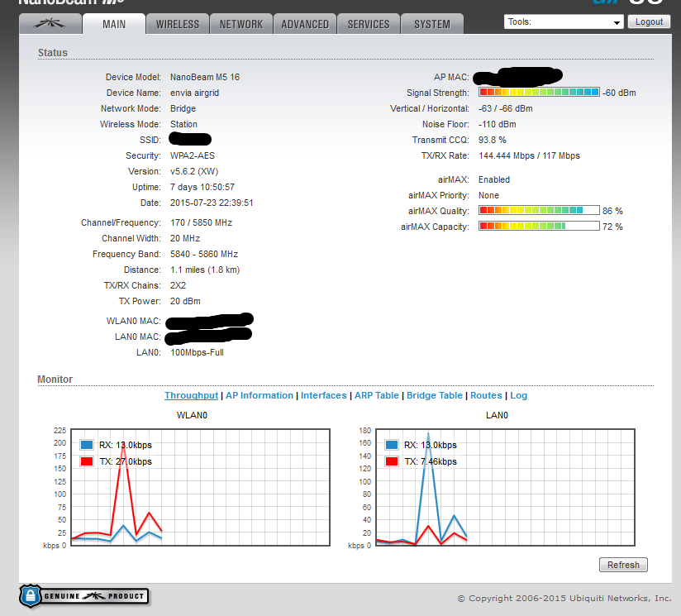Screen dimensions: 681x616
Task: Click the Logout button
Action: coord(649,21)
